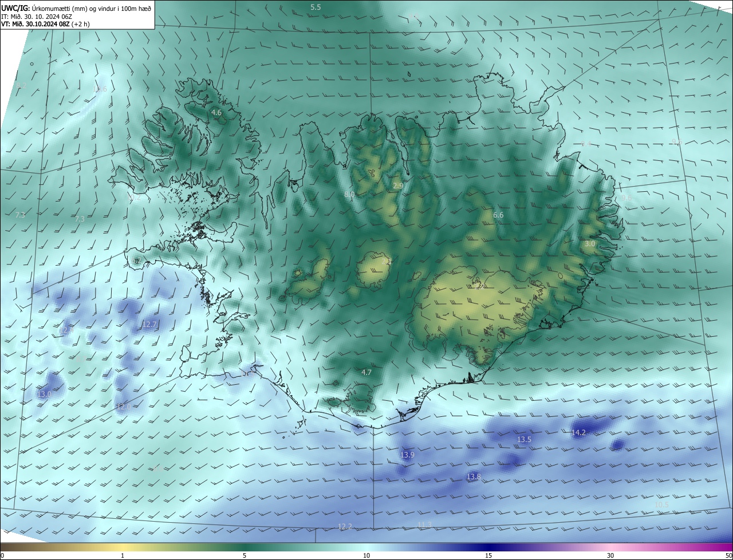Click the 8.2 value in the northwest corner
The image size is (733, 560).
click(x=21, y=86)
